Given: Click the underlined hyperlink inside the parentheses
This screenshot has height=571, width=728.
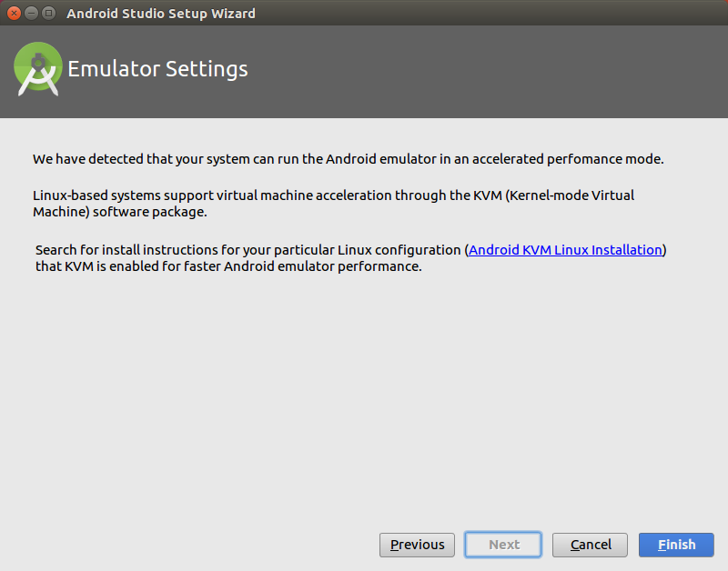Looking at the screenshot, I should coord(564,249).
